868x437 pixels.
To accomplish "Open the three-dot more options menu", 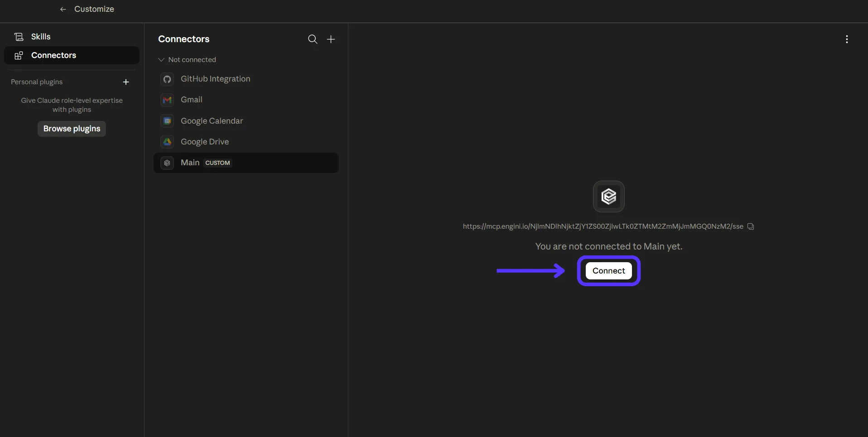I will pos(847,39).
